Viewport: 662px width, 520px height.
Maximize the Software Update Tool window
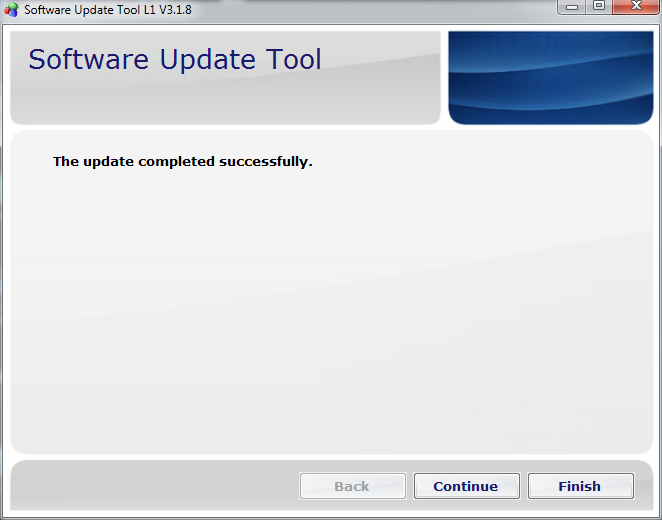point(599,7)
